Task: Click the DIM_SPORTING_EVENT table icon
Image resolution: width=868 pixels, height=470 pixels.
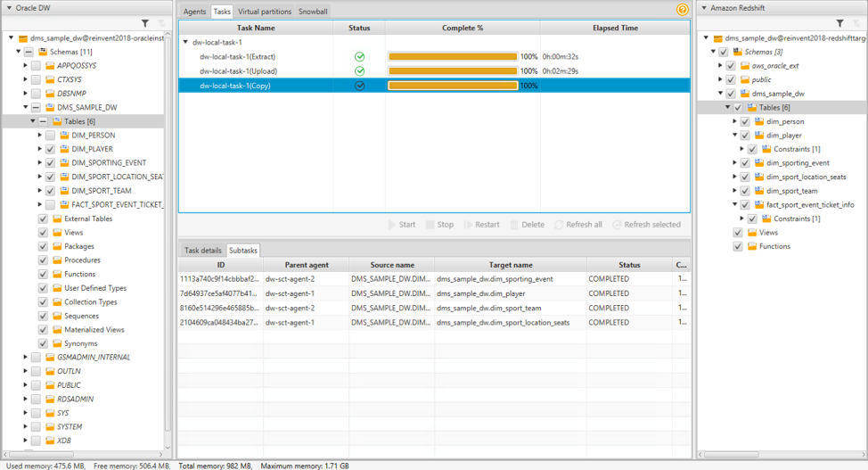Action: pos(64,163)
